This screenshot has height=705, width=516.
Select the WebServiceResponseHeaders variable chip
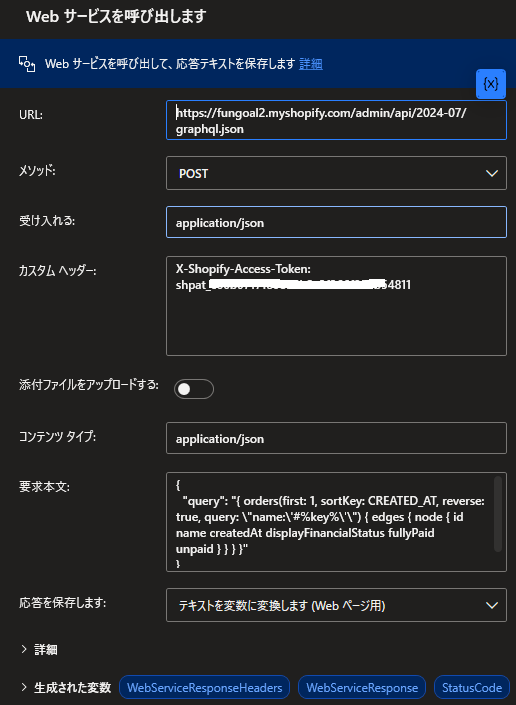coord(205,687)
